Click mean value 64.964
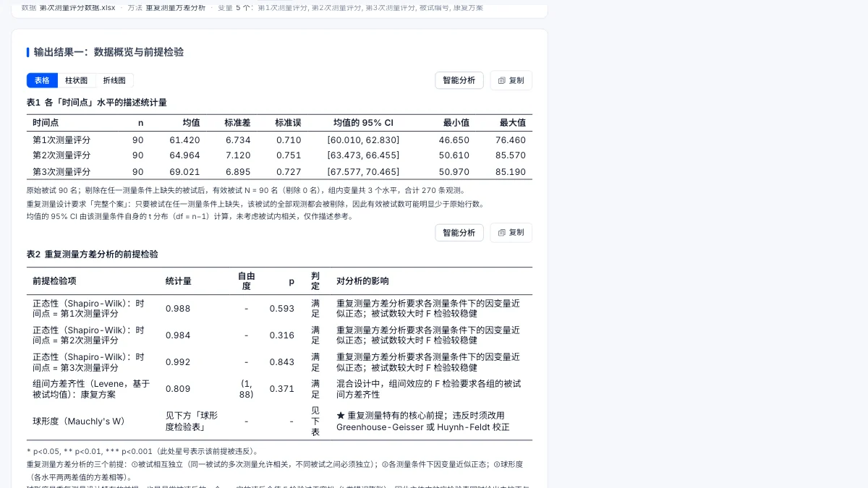Screen dimensions: 868x488 tap(184, 155)
